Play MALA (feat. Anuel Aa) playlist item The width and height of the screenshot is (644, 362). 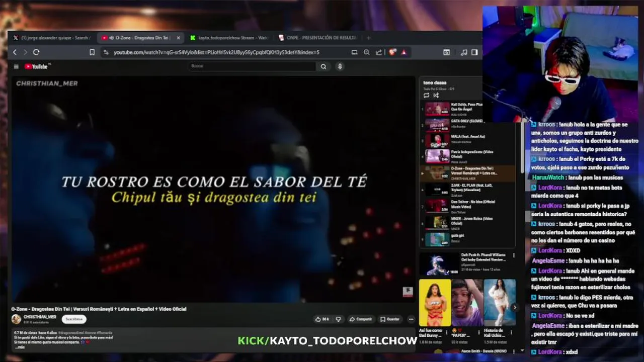pyautogui.click(x=468, y=140)
